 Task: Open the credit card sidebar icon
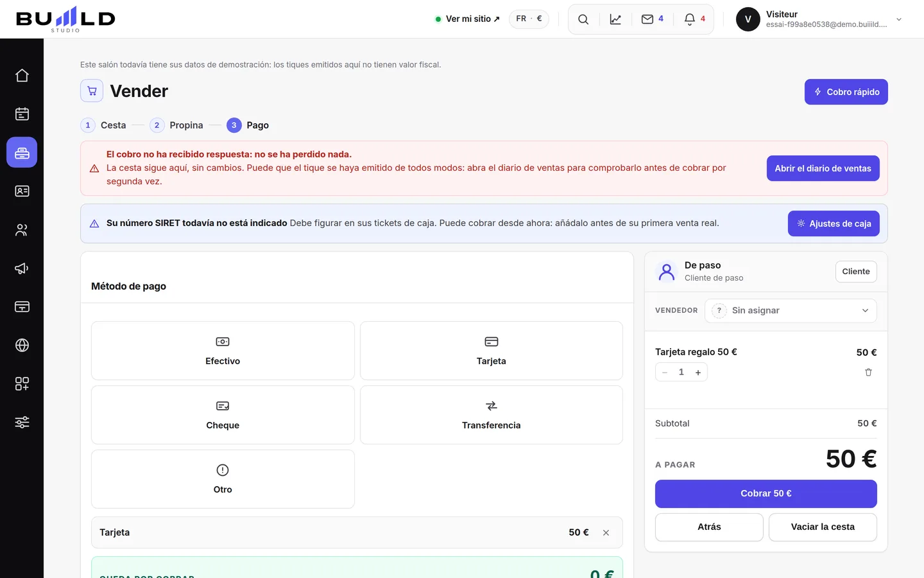22,307
